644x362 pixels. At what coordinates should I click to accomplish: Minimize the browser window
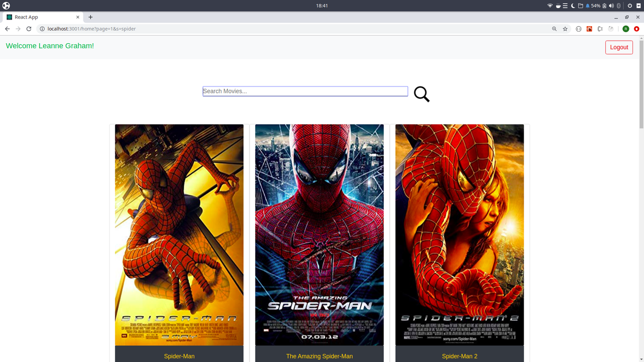616,17
